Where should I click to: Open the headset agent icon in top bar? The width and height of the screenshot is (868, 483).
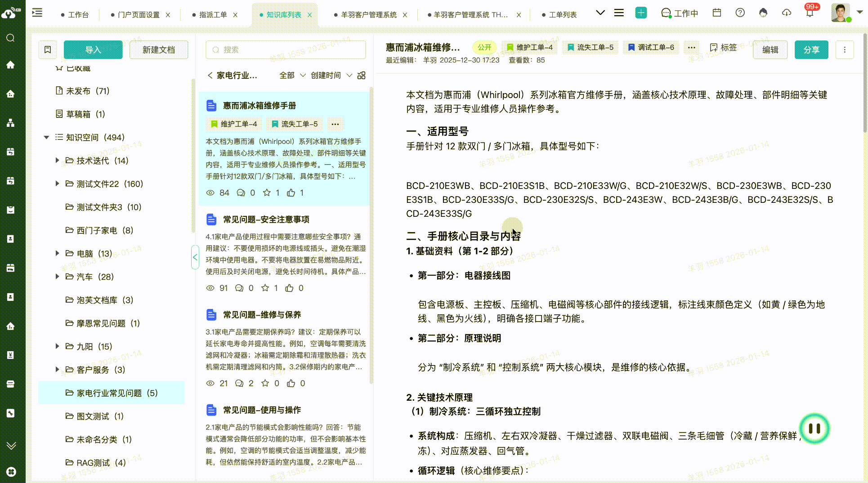click(x=763, y=13)
